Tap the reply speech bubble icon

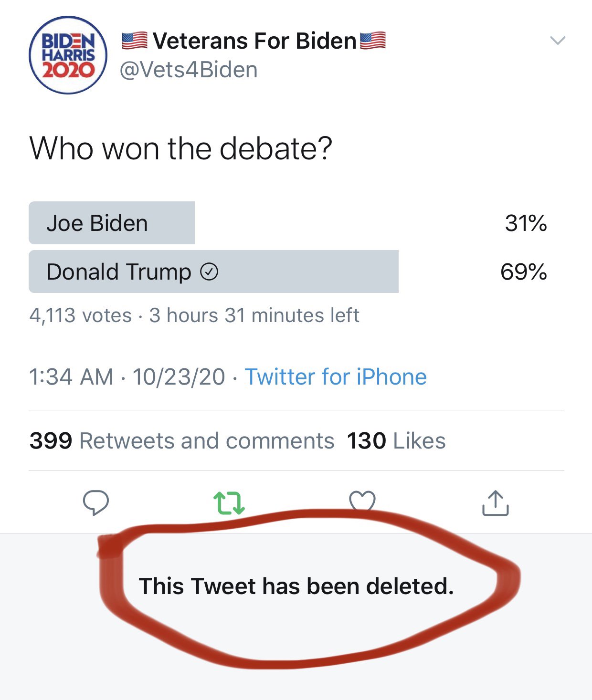[x=96, y=503]
